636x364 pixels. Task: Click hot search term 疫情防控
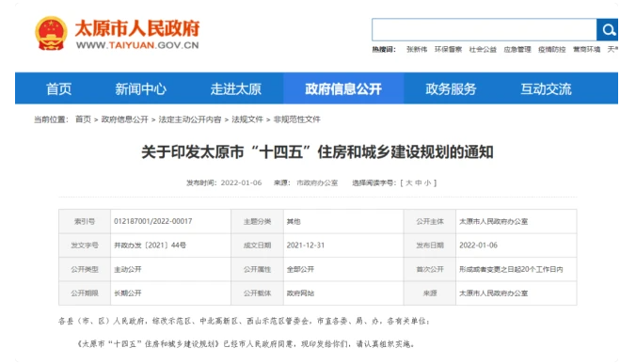[551, 50]
